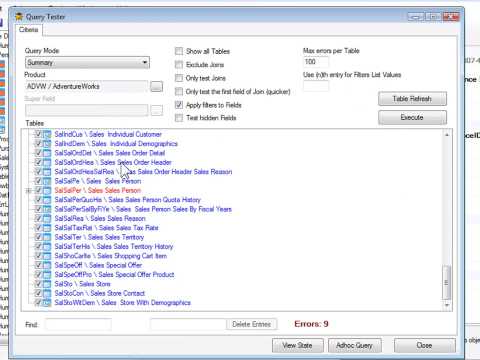Click the Product field ADVW / AdventureWorks
This screenshot has height=360, width=480.
pyautogui.click(x=87, y=86)
